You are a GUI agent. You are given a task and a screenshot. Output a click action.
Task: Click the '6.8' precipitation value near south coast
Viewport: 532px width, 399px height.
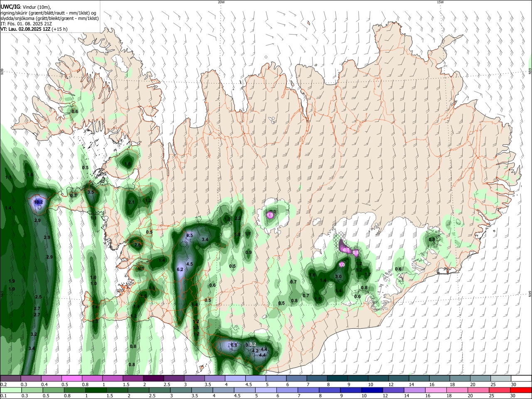pyautogui.click(x=234, y=345)
